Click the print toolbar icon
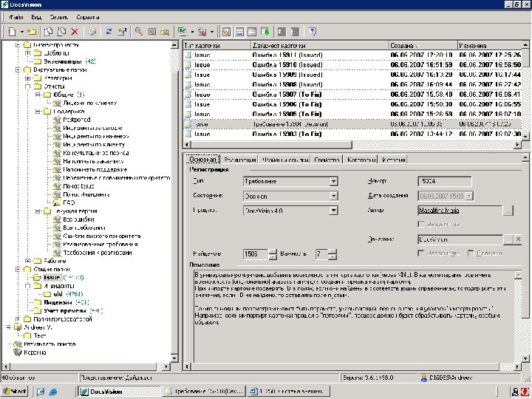This screenshot has height=399, width=532. click(92, 32)
